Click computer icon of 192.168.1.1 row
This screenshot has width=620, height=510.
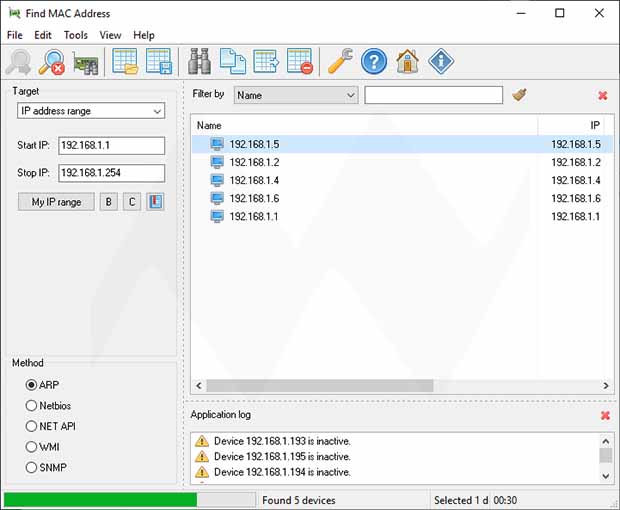217,216
